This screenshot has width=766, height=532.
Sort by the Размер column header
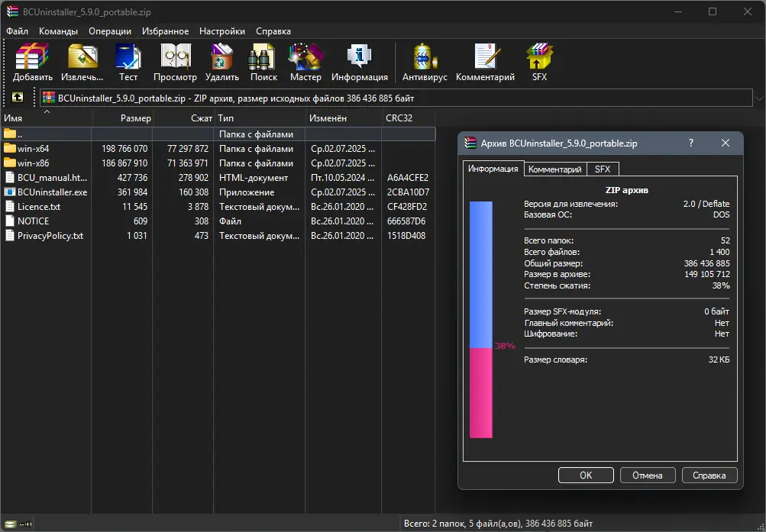coord(122,118)
